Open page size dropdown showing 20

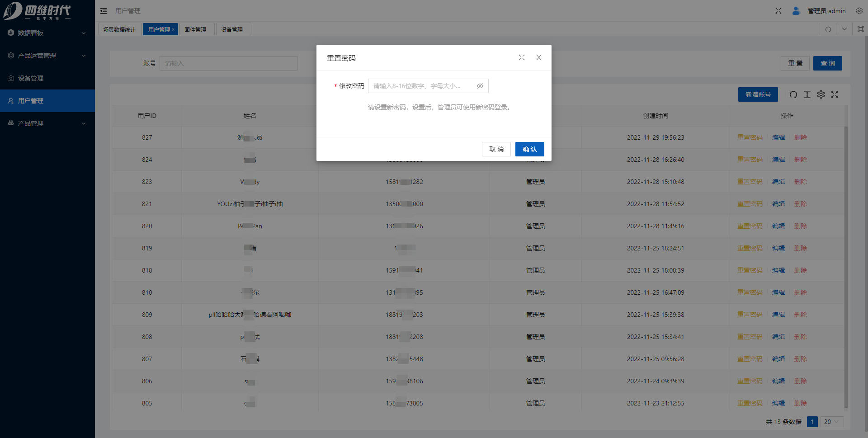point(831,422)
